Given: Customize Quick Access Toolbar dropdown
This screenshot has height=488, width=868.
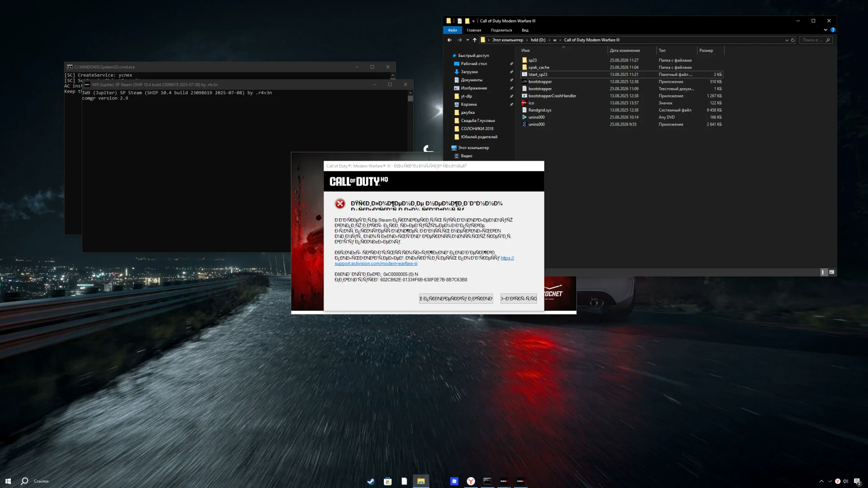Looking at the screenshot, I should point(473,21).
